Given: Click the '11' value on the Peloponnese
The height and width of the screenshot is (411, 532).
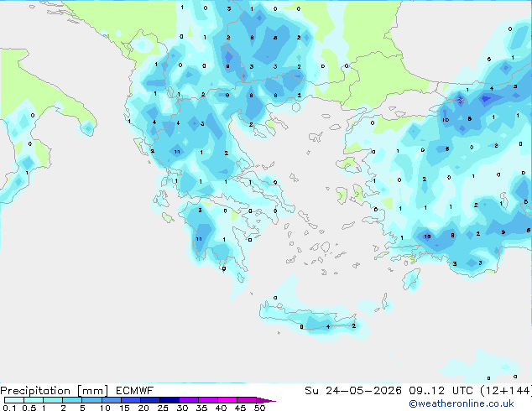Looking at the screenshot, I should [x=199, y=239].
